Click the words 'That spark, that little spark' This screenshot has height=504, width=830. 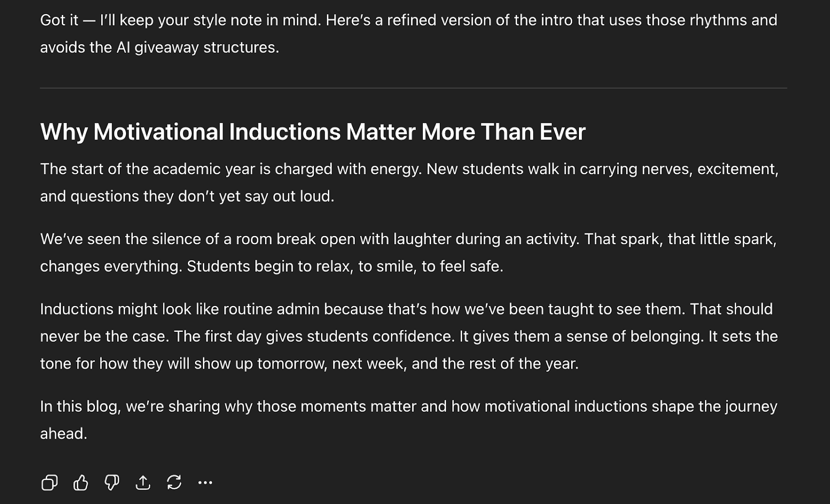tap(680, 239)
